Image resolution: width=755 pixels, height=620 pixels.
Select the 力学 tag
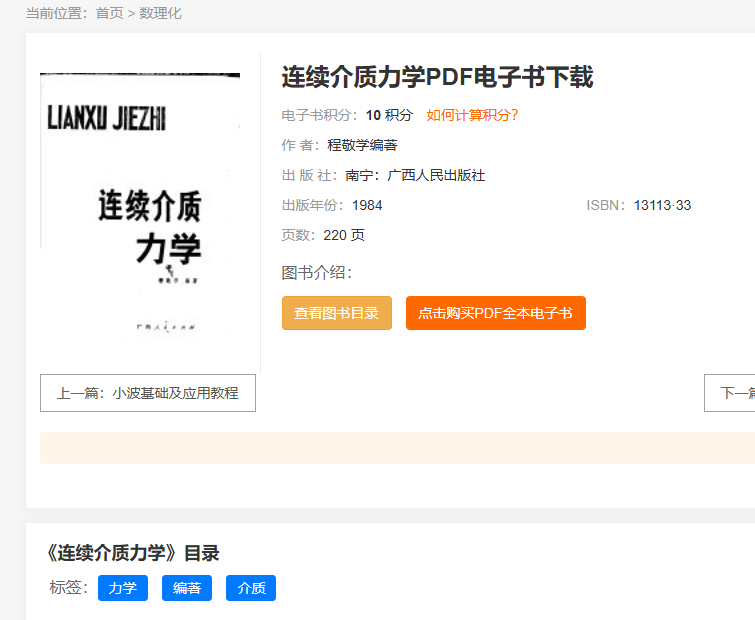[x=123, y=588]
